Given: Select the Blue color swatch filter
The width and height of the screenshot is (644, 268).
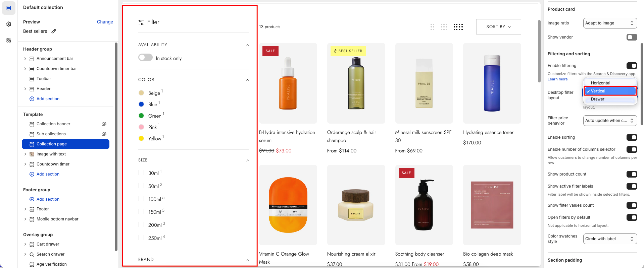Looking at the screenshot, I should coord(141,104).
